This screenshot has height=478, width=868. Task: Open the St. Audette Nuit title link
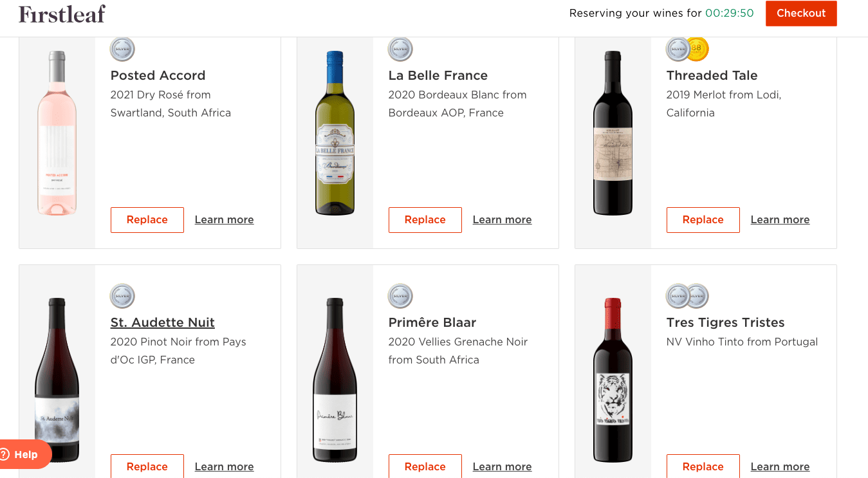[x=163, y=322]
